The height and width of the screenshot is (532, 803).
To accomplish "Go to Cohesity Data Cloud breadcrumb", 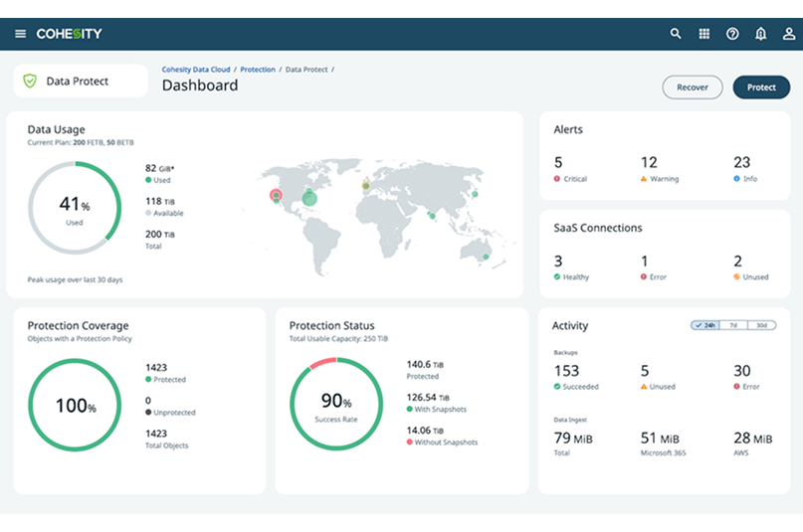I will tap(196, 70).
